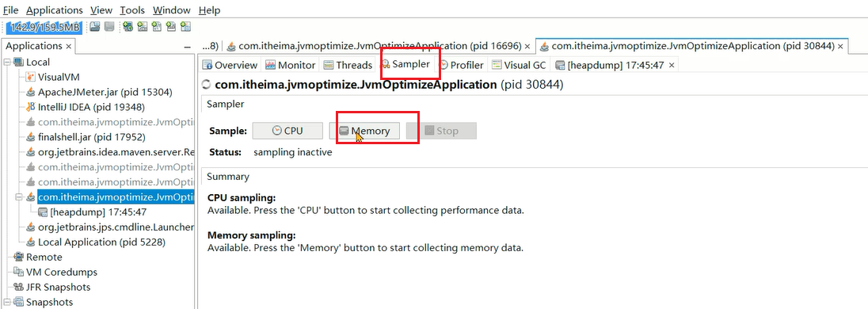Minimize the Applications panel
Screen dimensions: 868x309
click(x=188, y=47)
